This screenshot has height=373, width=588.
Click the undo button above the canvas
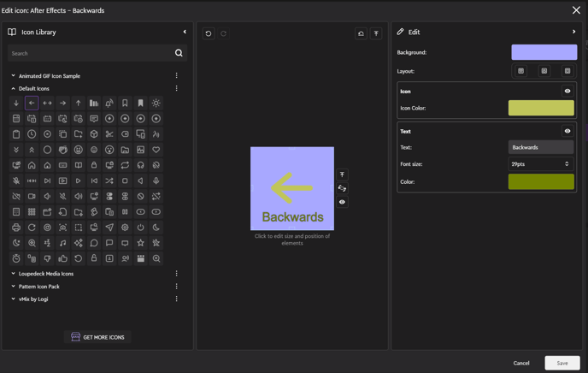(x=209, y=33)
